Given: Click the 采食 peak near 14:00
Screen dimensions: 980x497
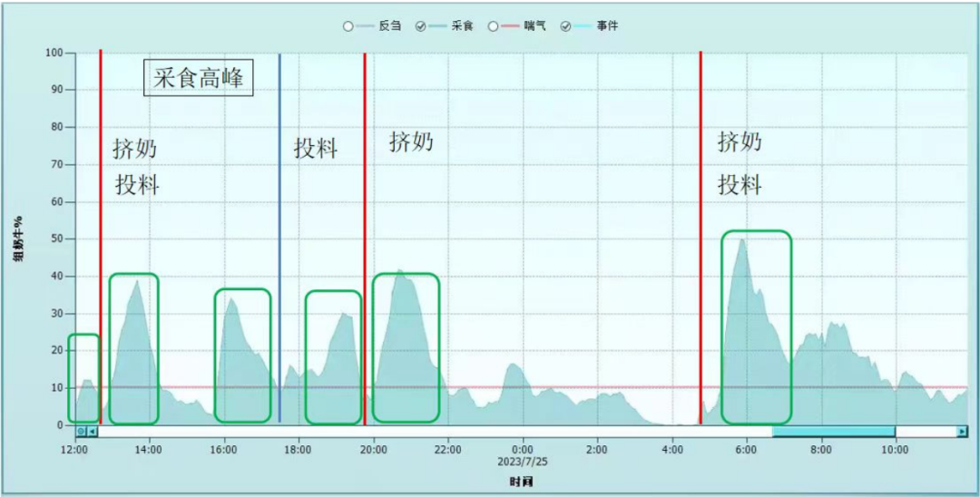Looking at the screenshot, I should pos(137,281).
